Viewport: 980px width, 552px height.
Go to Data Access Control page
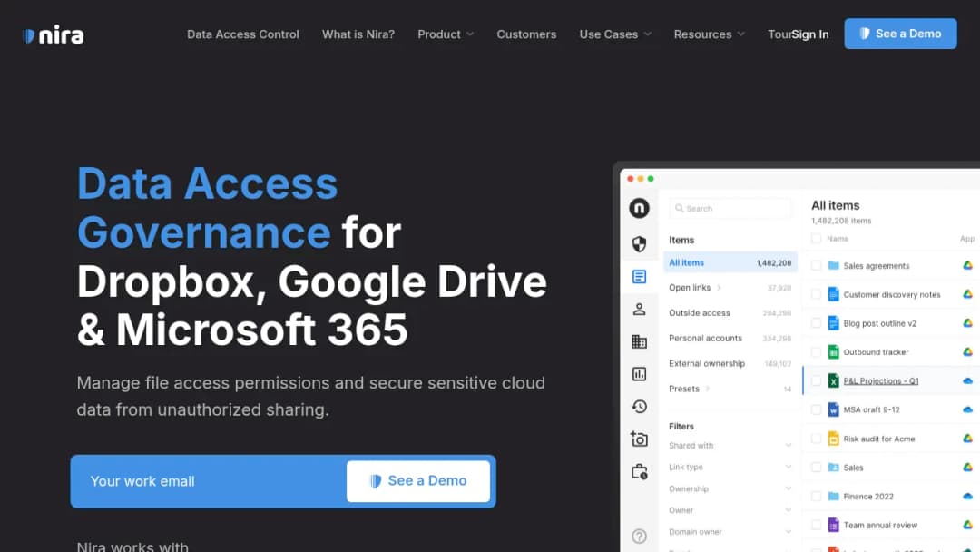(x=243, y=34)
